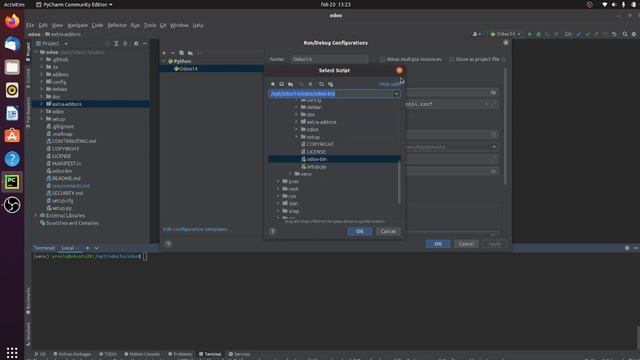This screenshot has width=640, height=360.
Task: Go to home directory in Select Script toolbar
Action: coord(273,84)
